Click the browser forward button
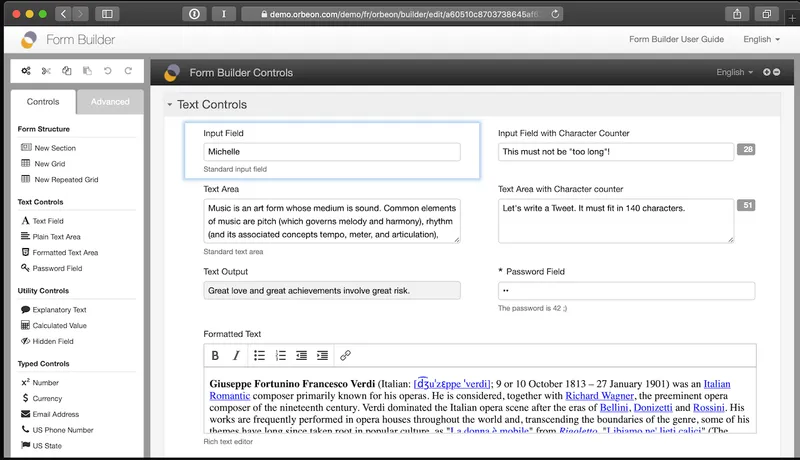800x460 pixels. (80, 14)
